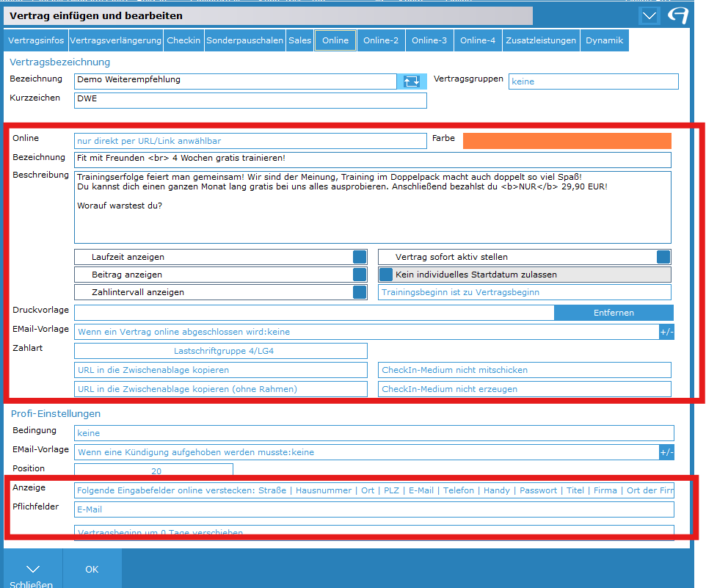The image size is (706, 588).
Task: Click the orange Farbe color swatch
Action: tap(567, 141)
